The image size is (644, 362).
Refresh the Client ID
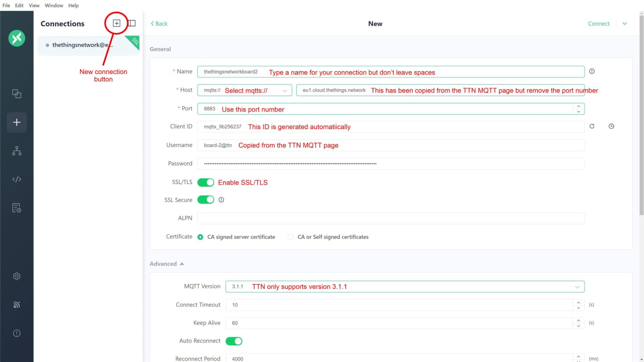592,127
